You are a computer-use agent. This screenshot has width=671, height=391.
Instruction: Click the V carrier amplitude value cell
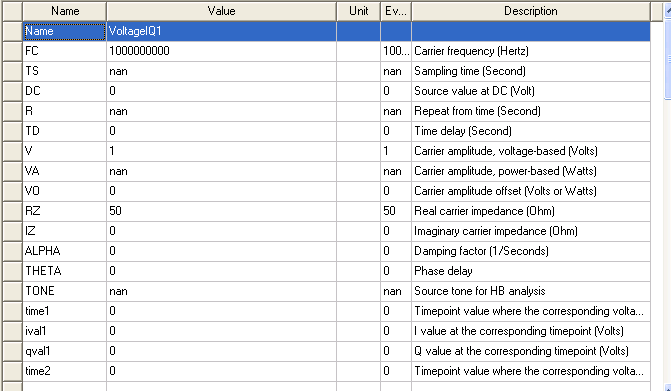(x=221, y=151)
